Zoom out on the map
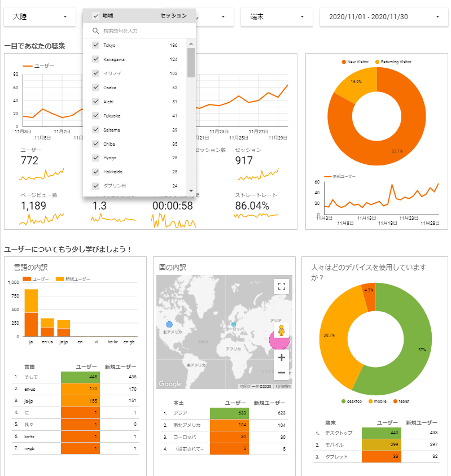The width and height of the screenshot is (451, 476). point(281,372)
